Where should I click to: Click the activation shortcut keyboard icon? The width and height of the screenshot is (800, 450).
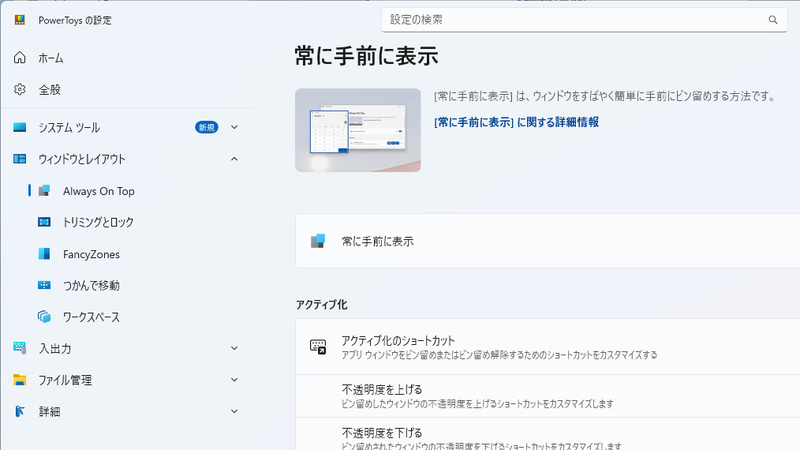[318, 346]
